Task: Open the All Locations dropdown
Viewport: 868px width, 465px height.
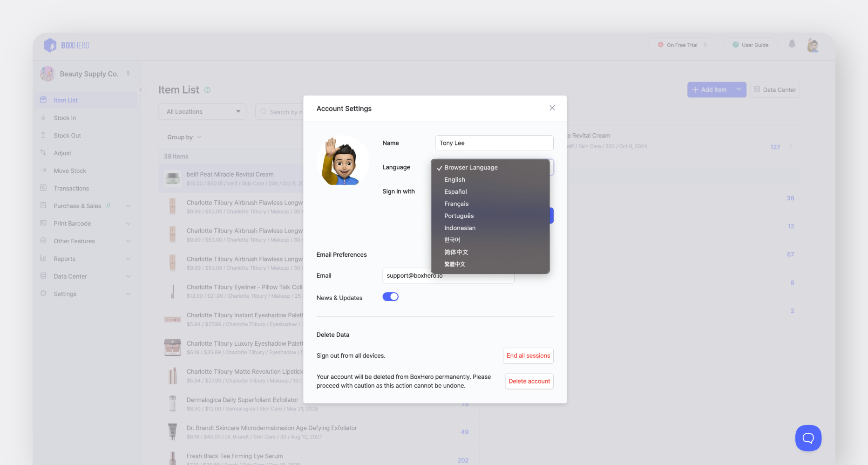Action: [x=203, y=112]
